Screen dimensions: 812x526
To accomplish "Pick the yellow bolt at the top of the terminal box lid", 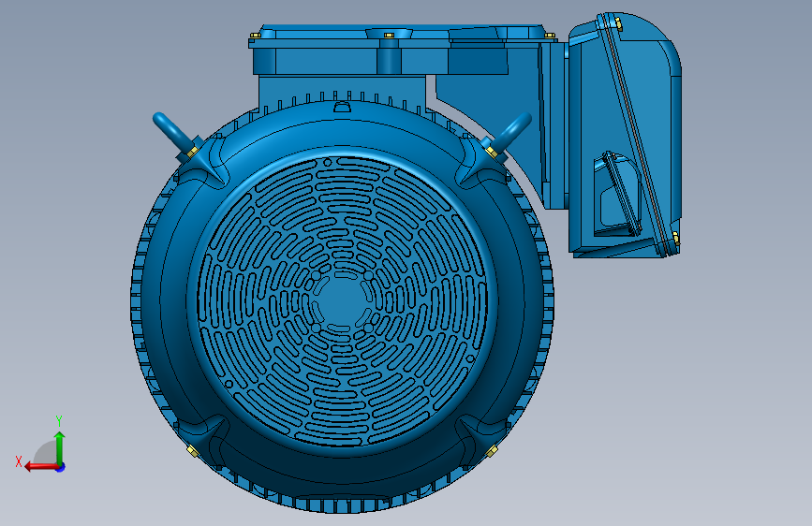I will (x=618, y=23).
